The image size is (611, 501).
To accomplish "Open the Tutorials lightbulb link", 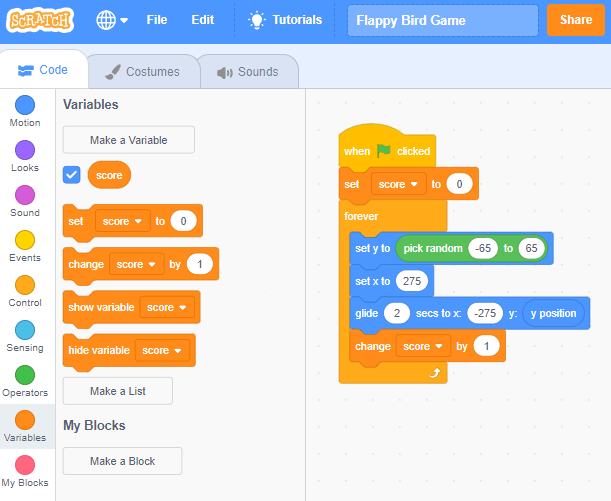I will (286, 20).
